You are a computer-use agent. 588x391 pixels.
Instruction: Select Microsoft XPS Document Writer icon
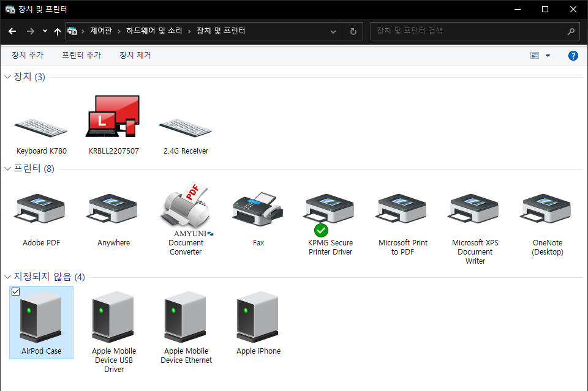point(474,208)
